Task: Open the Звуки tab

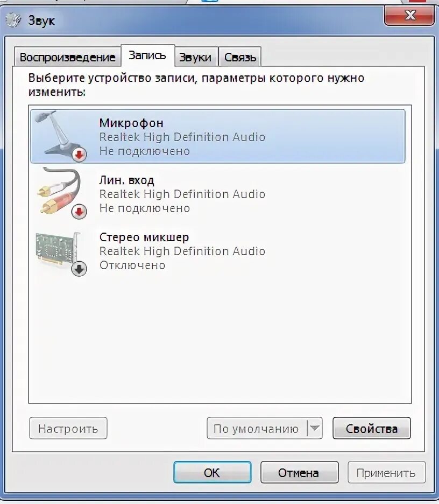Action: click(x=196, y=57)
